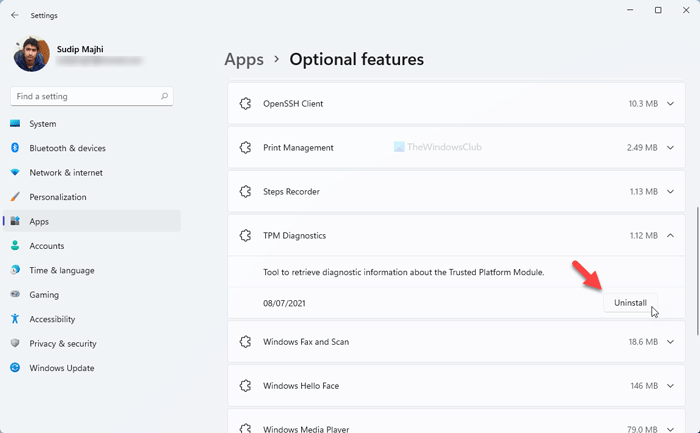Expand the Windows Hello Face chevron
Viewport: 700px width, 433px height.
coord(670,386)
